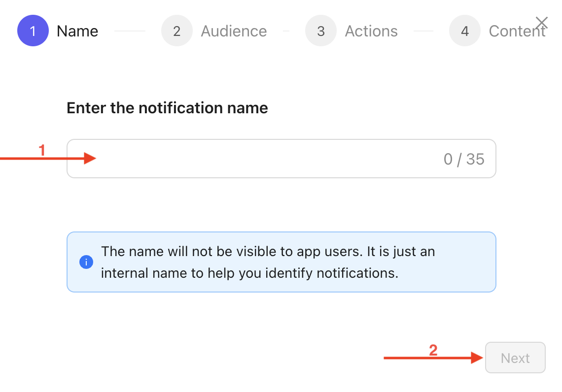Click the red number 1 annotation
562x392 pixels.
pyautogui.click(x=42, y=150)
